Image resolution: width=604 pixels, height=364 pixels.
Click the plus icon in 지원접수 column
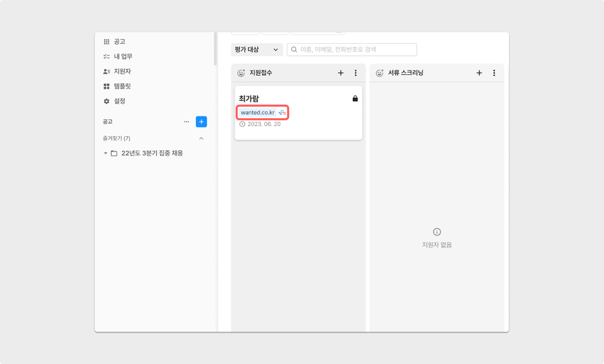point(340,73)
